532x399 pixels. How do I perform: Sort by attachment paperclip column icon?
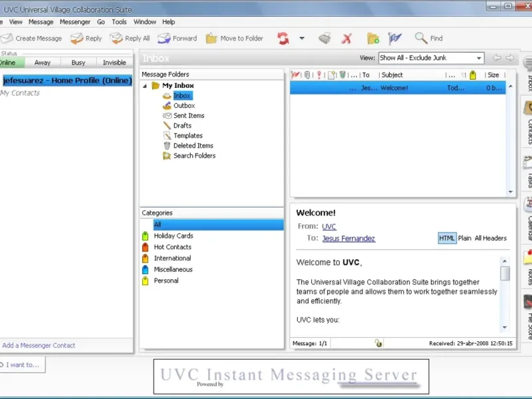coord(307,75)
